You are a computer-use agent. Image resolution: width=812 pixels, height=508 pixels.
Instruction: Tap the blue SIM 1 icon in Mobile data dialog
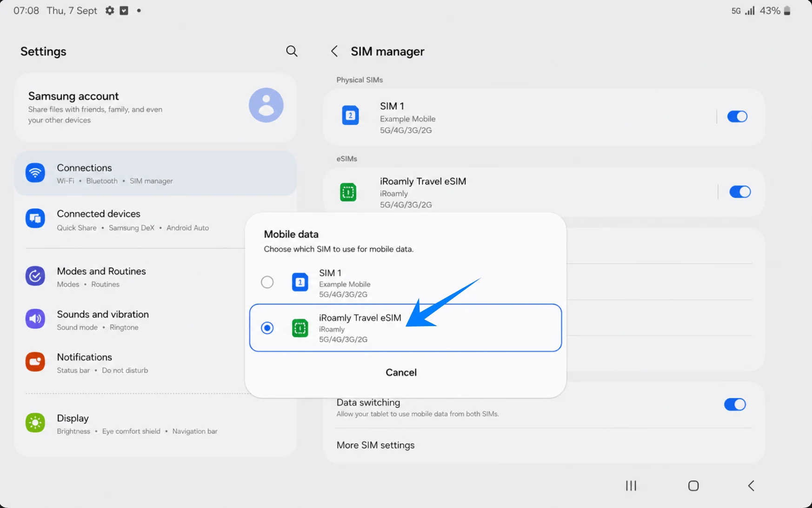[x=300, y=282]
